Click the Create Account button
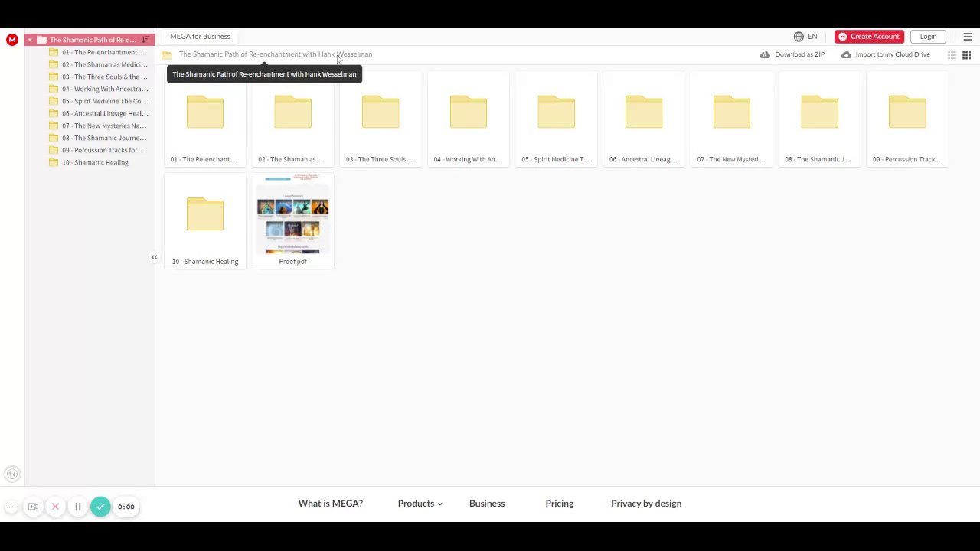 [x=869, y=37]
